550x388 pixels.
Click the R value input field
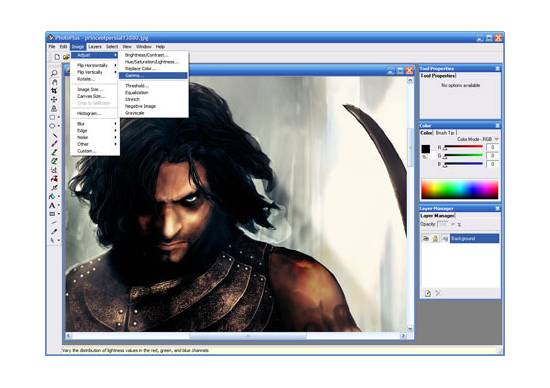[x=492, y=147]
